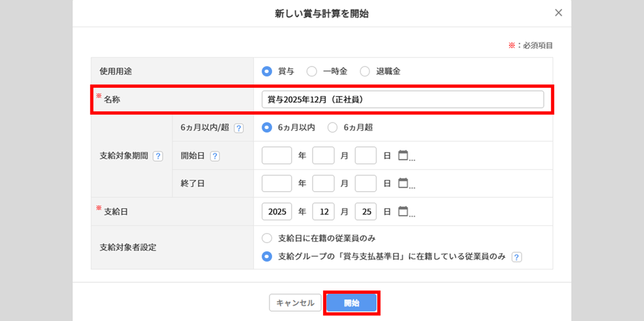644x321 pixels.
Task: Select the 賞与 radio button
Action: (267, 71)
